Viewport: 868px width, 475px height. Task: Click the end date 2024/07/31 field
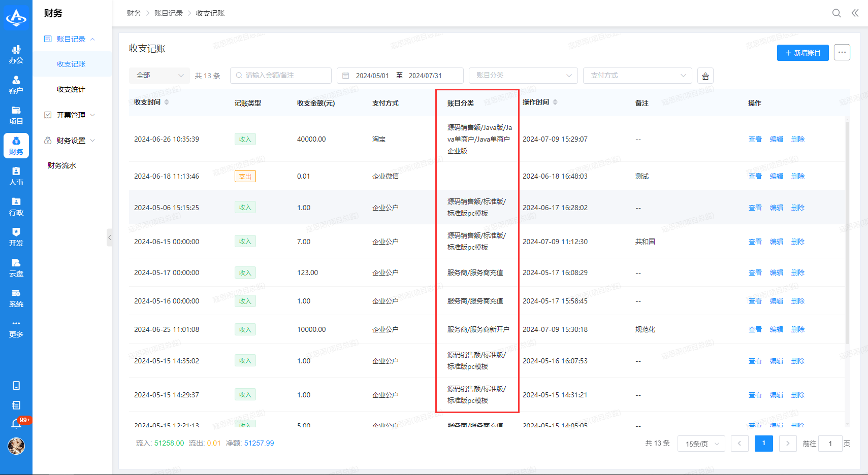coord(425,76)
